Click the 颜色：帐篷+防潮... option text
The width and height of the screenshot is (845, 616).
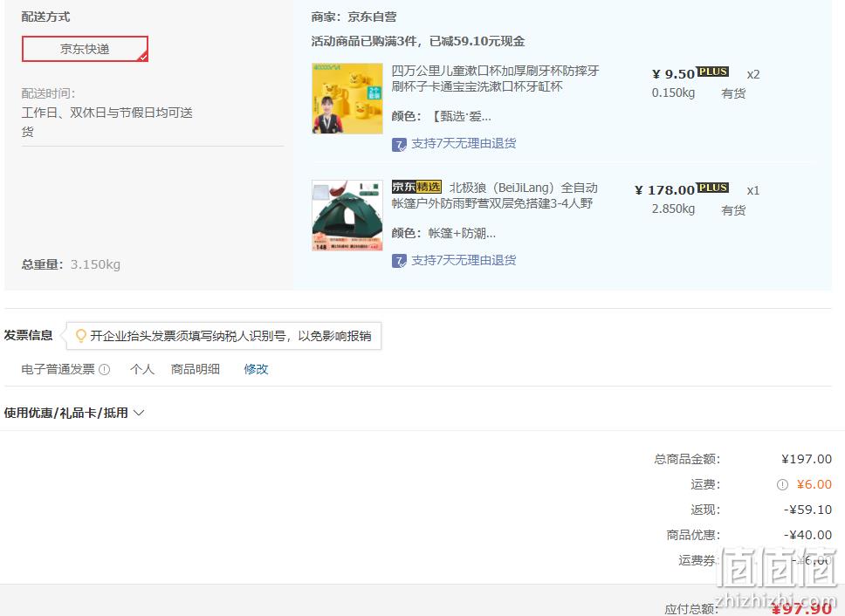pyautogui.click(x=443, y=233)
